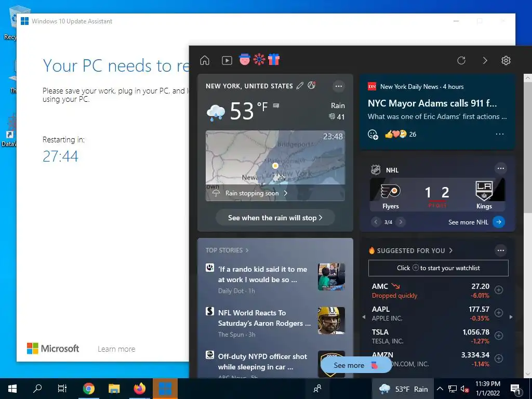Click the rain cloud weather icon
This screenshot has width=532, height=399.
coord(216,112)
